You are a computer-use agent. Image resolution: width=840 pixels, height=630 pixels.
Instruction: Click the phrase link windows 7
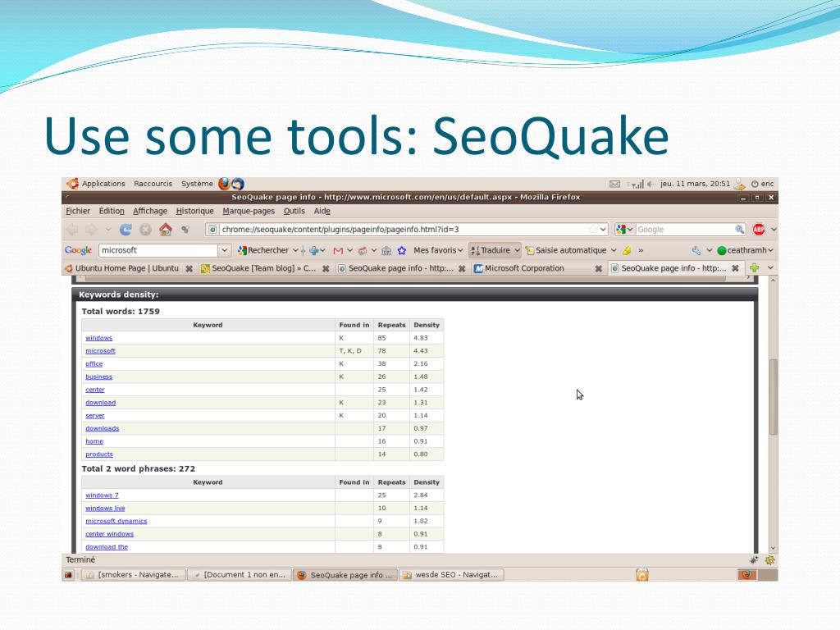click(x=103, y=495)
